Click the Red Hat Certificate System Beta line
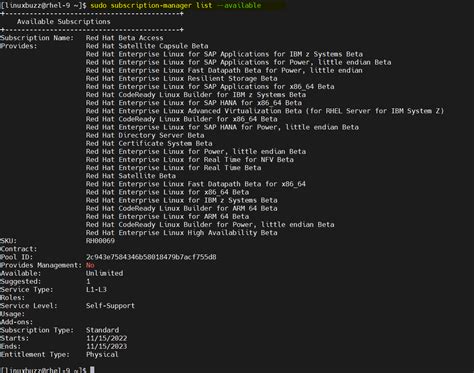This screenshot has width=474, height=373. coord(149,143)
